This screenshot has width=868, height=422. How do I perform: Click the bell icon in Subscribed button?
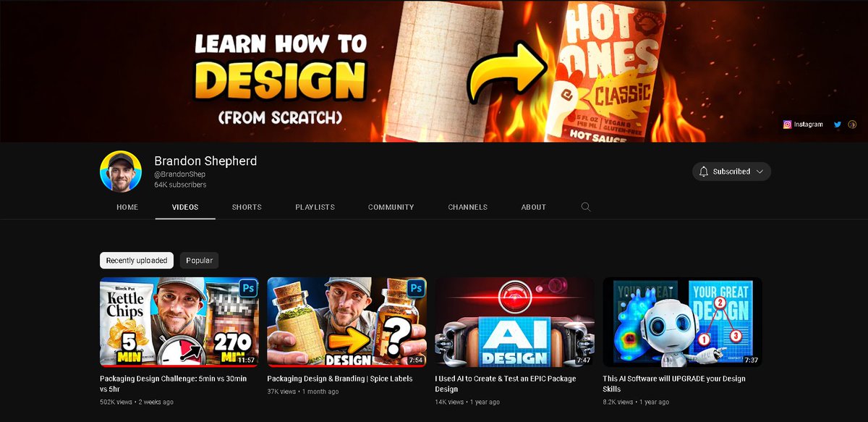[x=704, y=172]
